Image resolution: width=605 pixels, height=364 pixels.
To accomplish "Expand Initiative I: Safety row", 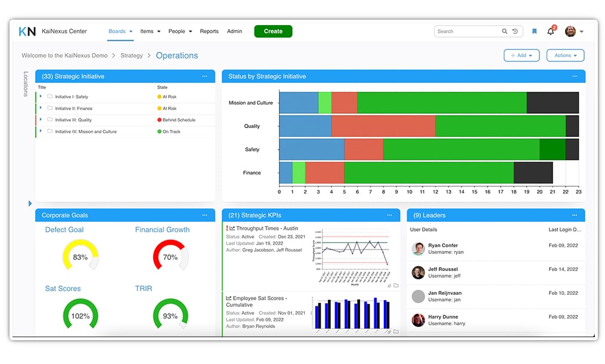I will pyautogui.click(x=41, y=97).
